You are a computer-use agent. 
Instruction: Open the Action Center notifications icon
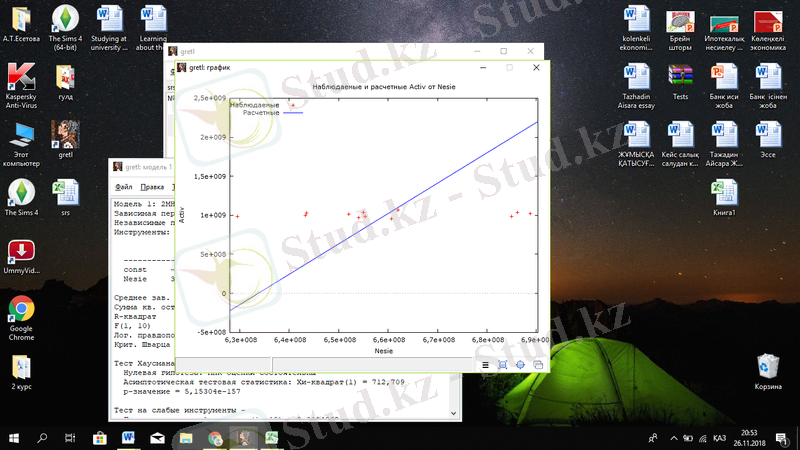click(782, 438)
